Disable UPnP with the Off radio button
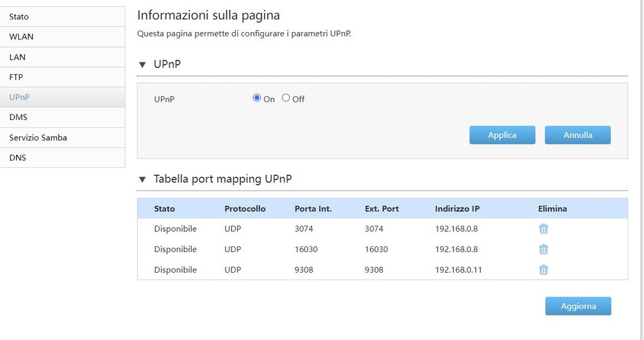The width and height of the screenshot is (644, 340). 286,98
